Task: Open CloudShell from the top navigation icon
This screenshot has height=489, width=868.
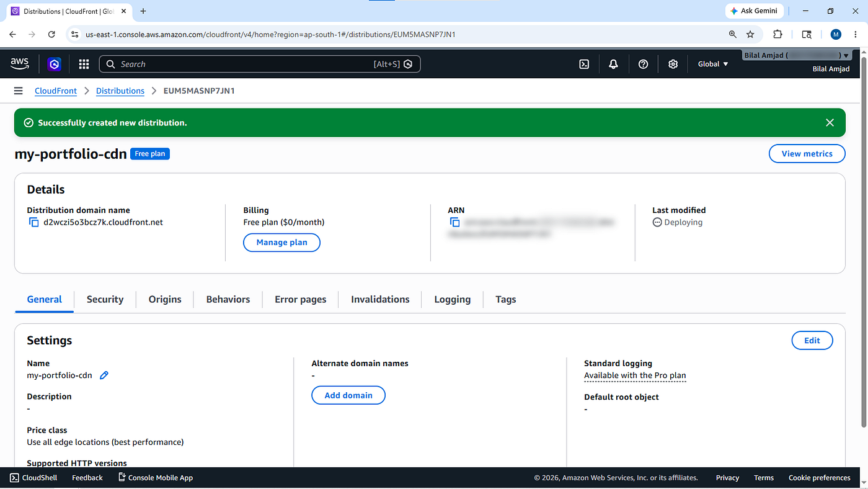Action: (584, 64)
